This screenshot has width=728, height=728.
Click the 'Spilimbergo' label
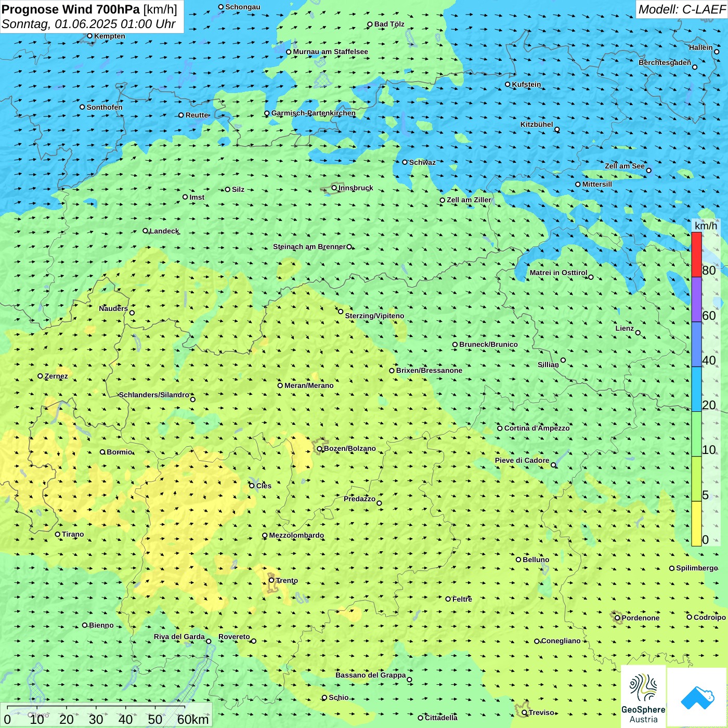697,568
